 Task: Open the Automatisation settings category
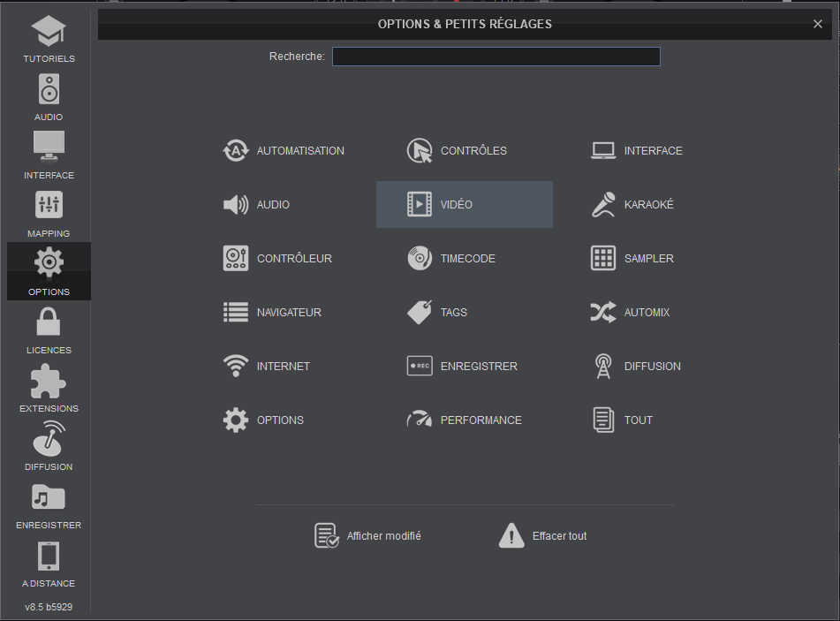tap(284, 151)
